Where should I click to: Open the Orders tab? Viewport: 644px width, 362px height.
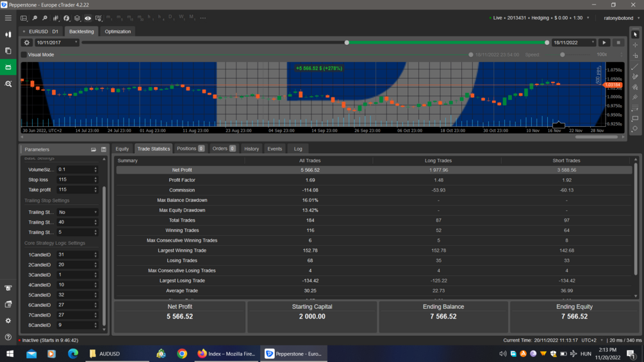click(x=224, y=149)
